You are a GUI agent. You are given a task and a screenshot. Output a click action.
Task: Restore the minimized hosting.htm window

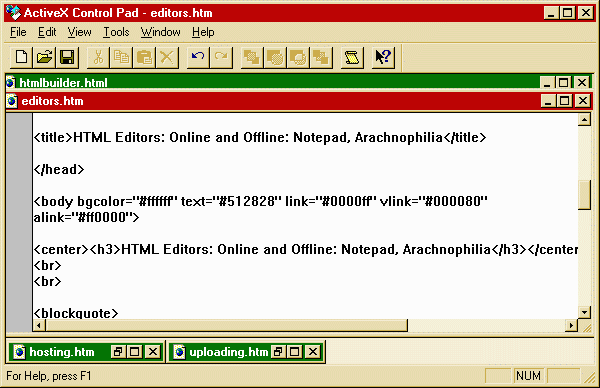pyautogui.click(x=117, y=351)
